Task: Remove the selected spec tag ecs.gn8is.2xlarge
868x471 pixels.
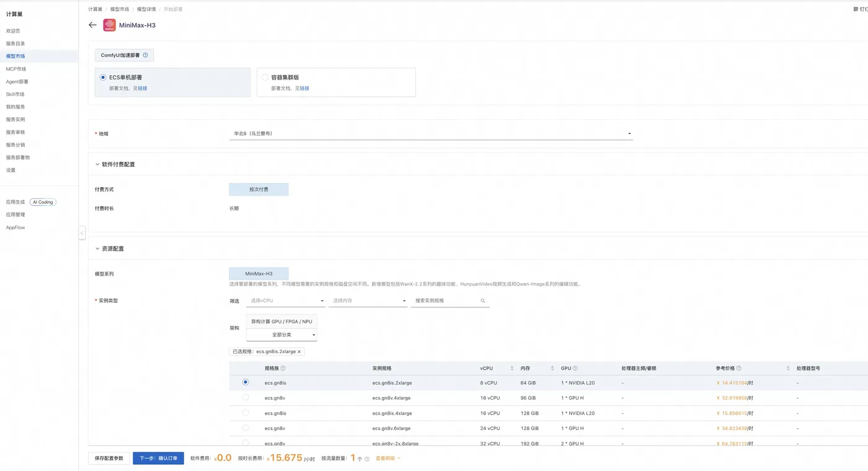Action: (299, 352)
